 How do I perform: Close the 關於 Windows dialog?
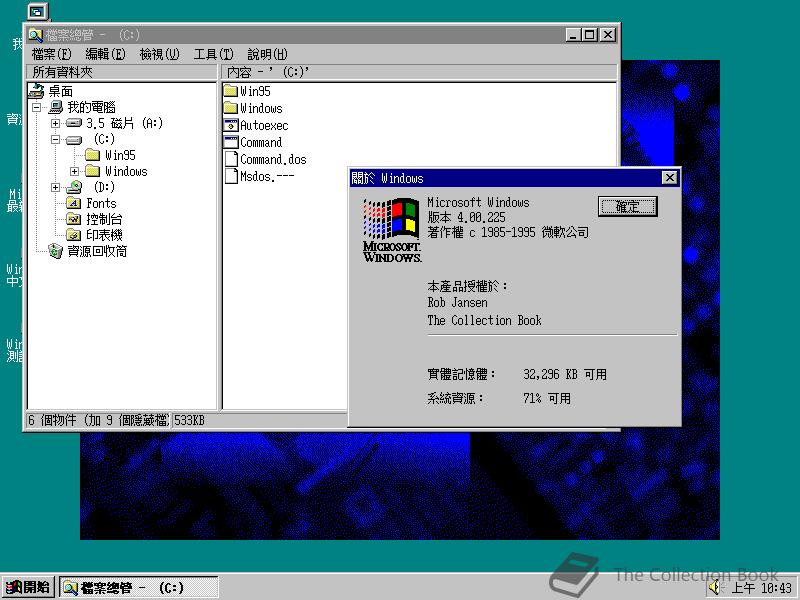[669, 178]
